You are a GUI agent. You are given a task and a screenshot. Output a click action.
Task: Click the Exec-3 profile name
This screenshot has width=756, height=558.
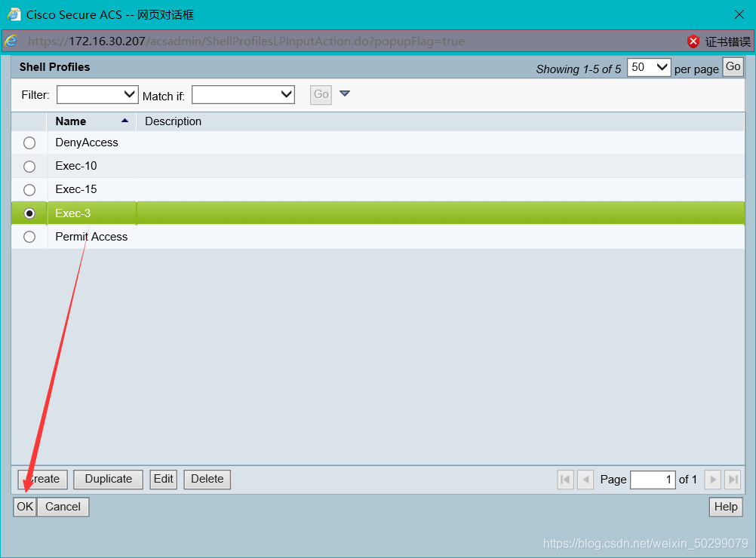pyautogui.click(x=72, y=213)
